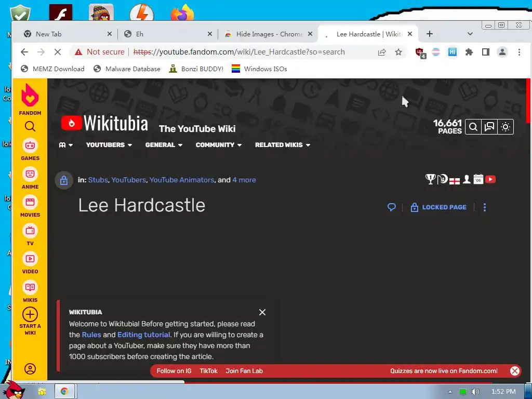Click the volume icon in system tray

click(x=475, y=392)
